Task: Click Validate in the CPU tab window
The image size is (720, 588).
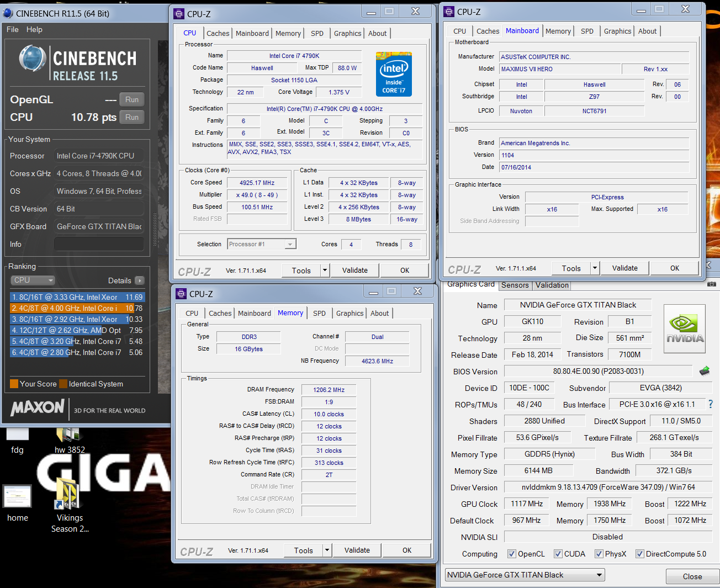Action: [355, 270]
